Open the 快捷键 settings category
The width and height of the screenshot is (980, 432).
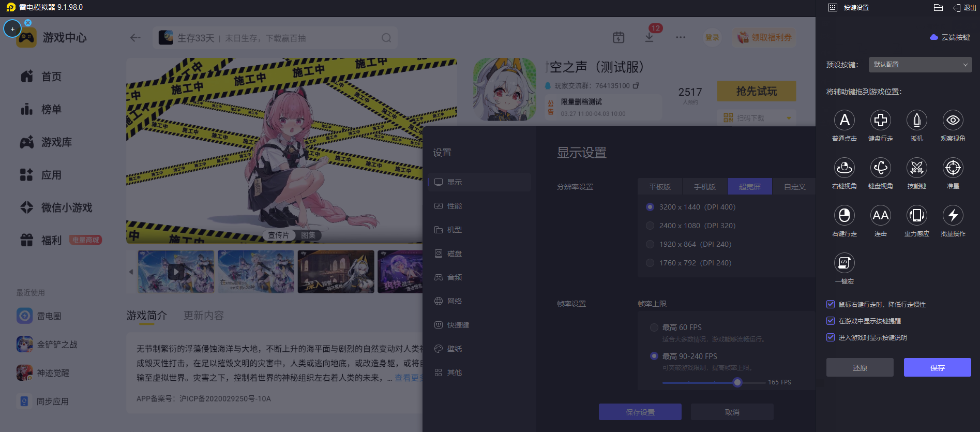479,325
